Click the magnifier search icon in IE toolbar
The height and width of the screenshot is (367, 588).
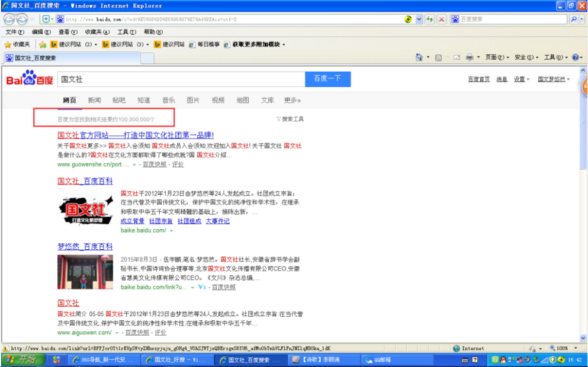pyautogui.click(x=573, y=19)
